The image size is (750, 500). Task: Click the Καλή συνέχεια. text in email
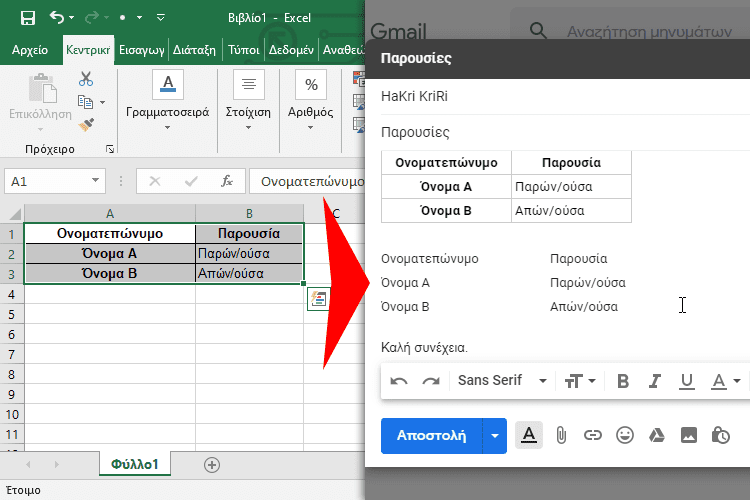424,347
